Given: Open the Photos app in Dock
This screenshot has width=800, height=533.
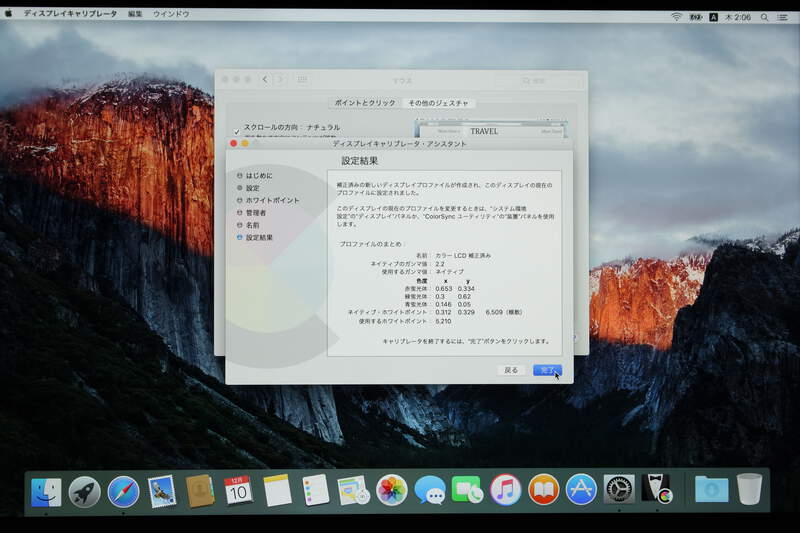Looking at the screenshot, I should 391,490.
